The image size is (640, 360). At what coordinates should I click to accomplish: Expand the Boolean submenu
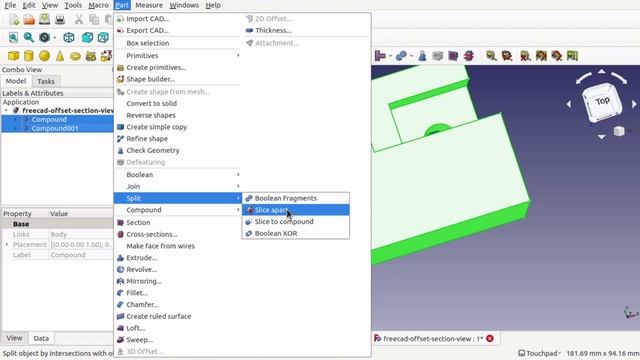178,175
